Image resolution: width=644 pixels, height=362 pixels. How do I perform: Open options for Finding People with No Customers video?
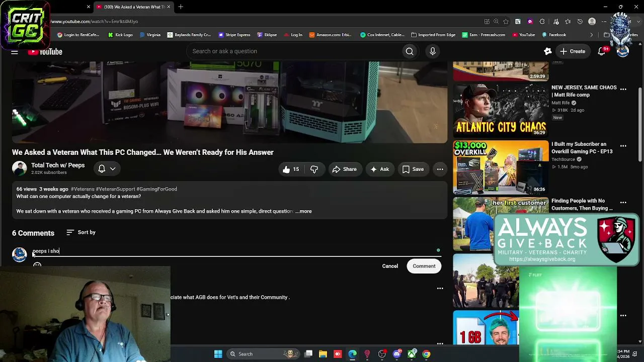coord(623,203)
